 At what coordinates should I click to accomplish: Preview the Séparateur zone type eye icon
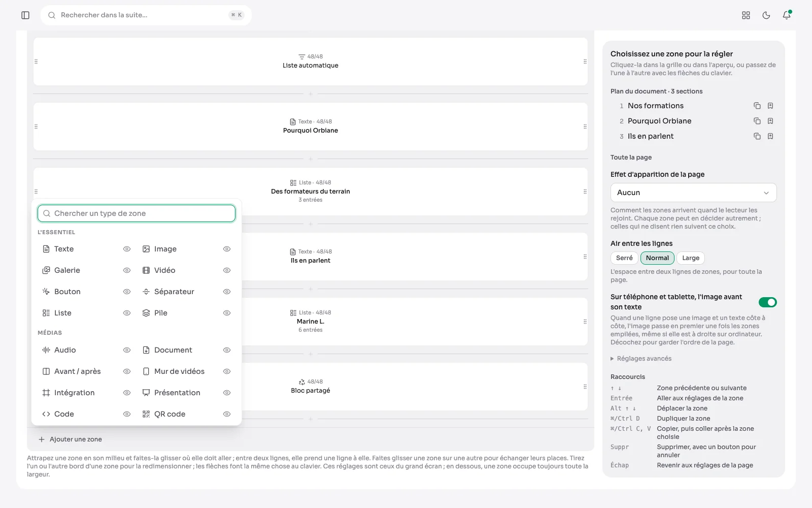point(227,292)
